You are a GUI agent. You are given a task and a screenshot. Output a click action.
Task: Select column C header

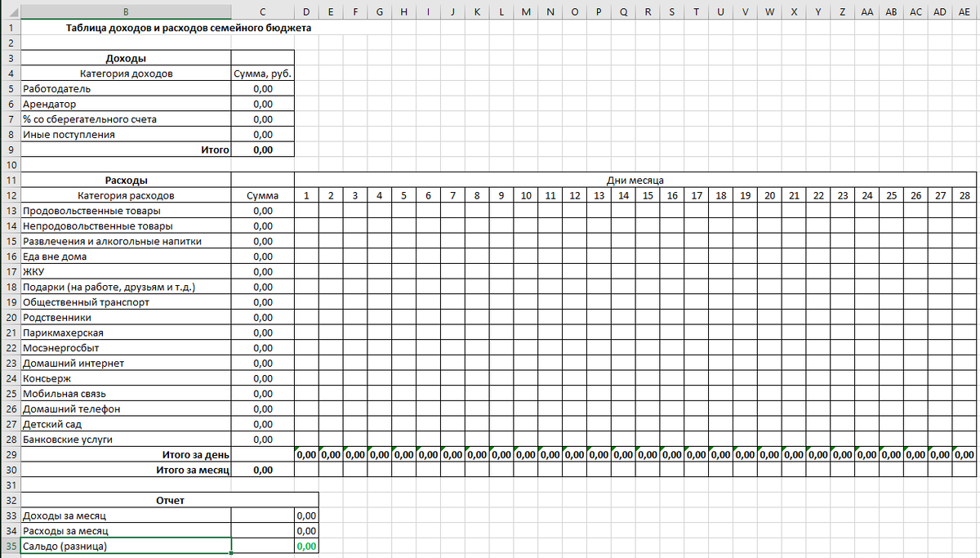263,11
